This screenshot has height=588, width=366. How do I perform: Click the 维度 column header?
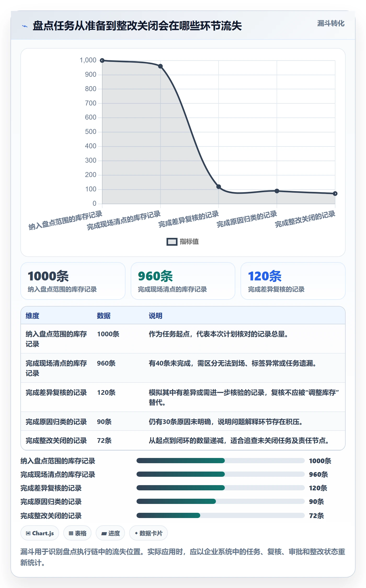32,316
